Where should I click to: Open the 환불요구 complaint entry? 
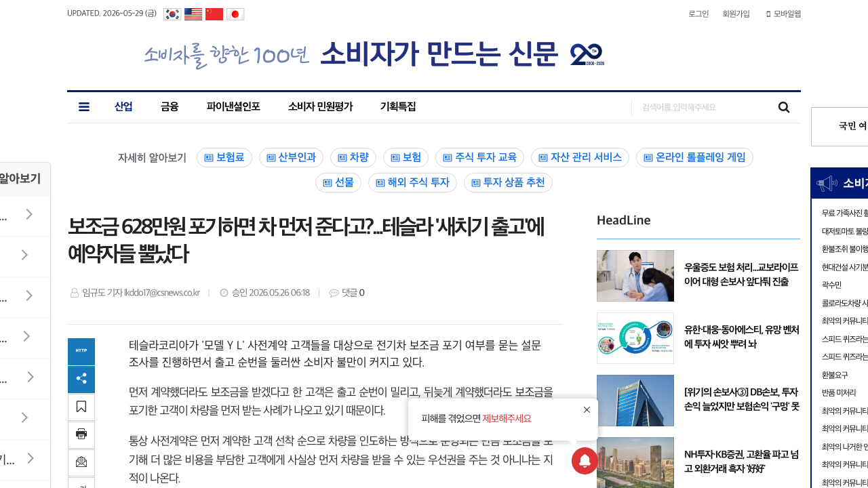click(x=835, y=375)
